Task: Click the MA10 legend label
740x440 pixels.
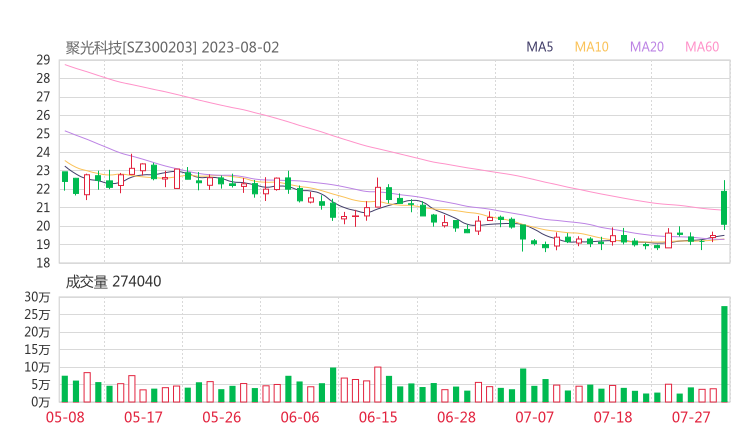Action: [x=591, y=47]
